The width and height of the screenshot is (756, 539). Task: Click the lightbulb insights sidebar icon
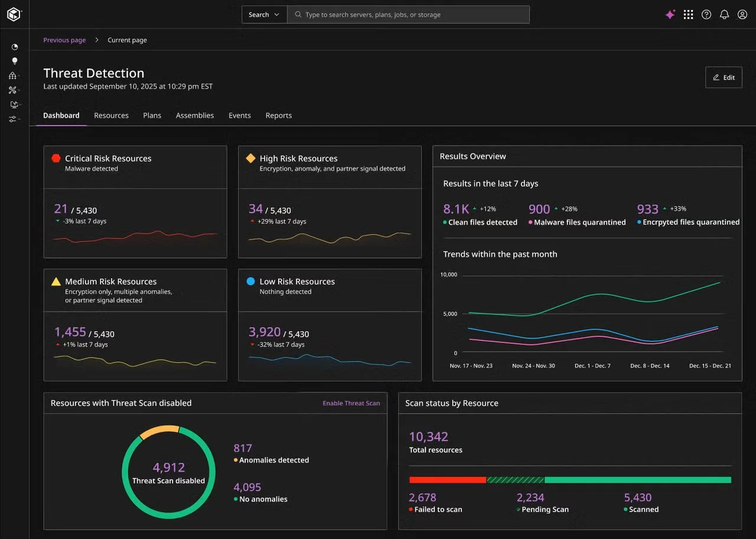click(15, 61)
